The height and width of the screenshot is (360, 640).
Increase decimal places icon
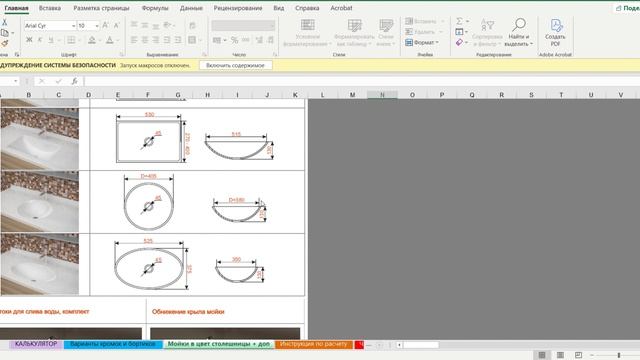[259, 40]
